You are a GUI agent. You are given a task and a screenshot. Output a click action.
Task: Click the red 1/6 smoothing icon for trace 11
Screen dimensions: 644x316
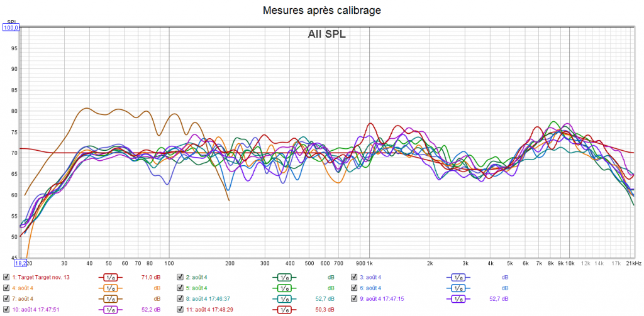[284, 309]
